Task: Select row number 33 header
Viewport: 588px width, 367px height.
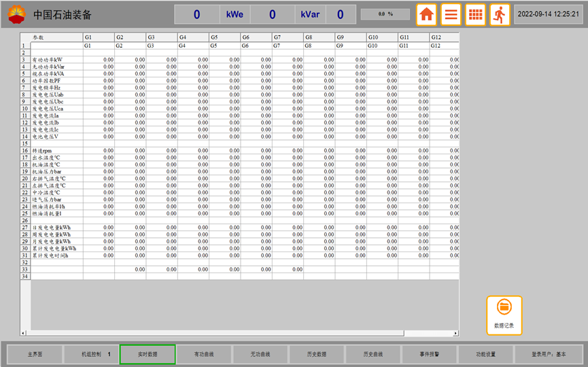Action: pyautogui.click(x=24, y=270)
